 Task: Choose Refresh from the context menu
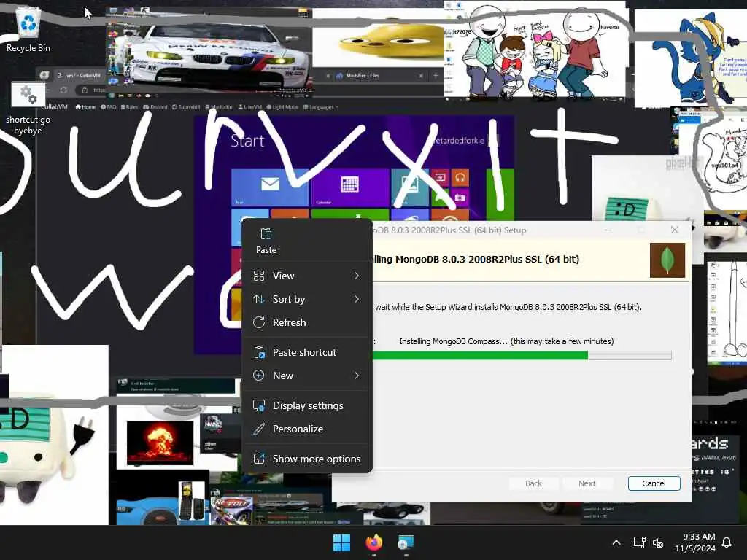pos(307,322)
